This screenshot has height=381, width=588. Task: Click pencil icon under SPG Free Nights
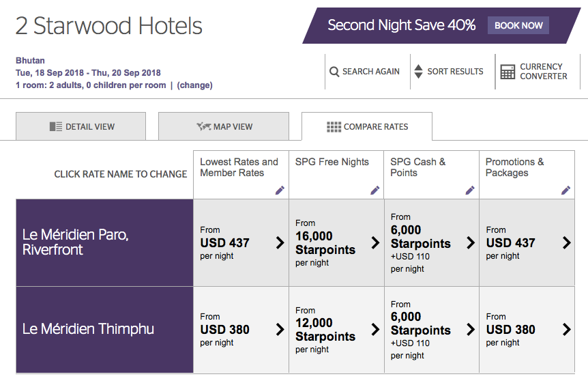tap(375, 190)
